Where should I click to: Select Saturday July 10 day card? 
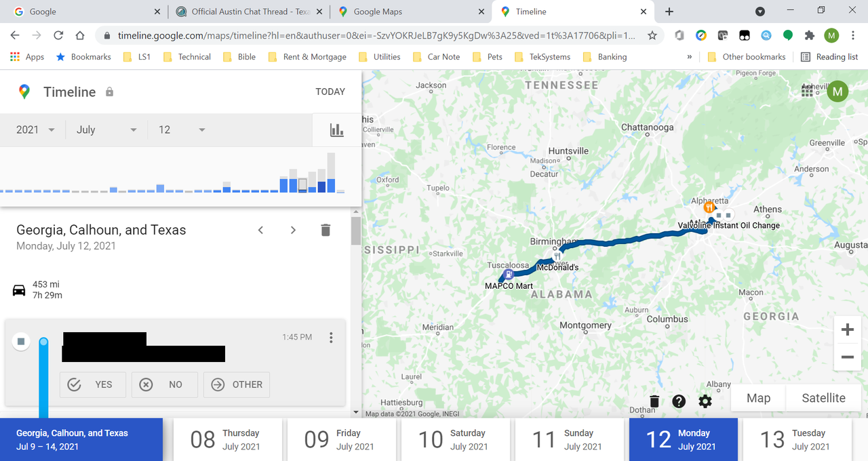456,439
